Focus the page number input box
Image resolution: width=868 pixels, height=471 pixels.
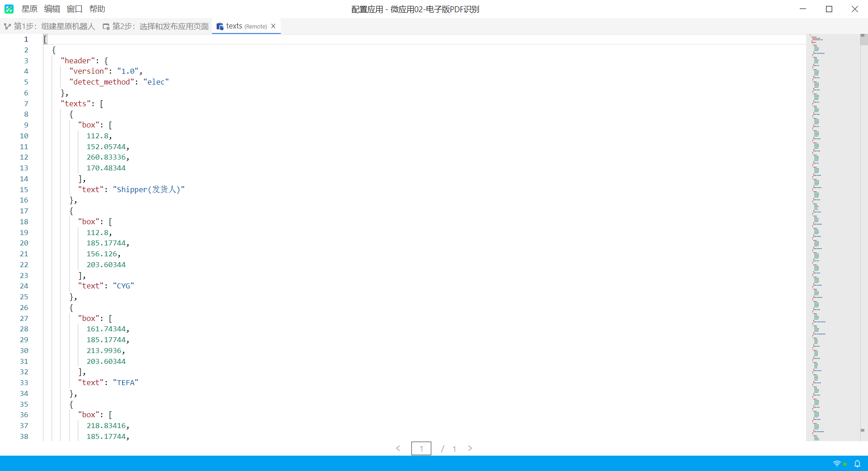click(x=421, y=448)
